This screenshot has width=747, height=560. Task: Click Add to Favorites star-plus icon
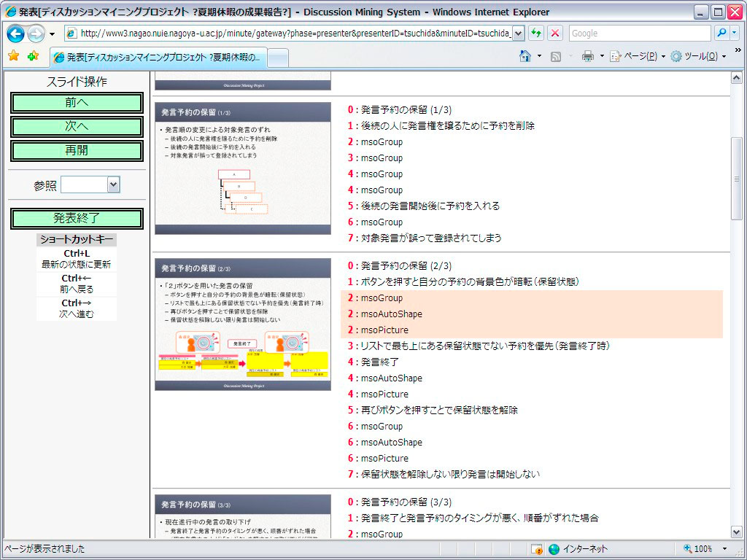coord(34,56)
